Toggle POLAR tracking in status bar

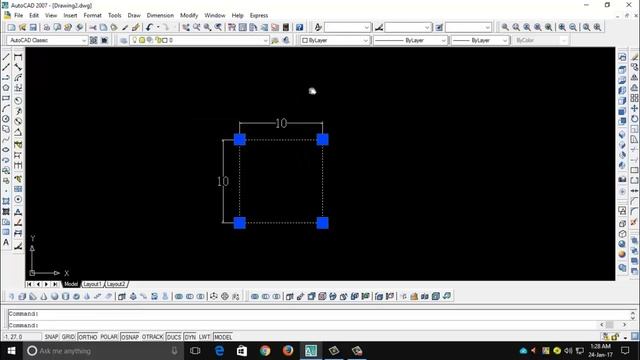click(x=109, y=337)
